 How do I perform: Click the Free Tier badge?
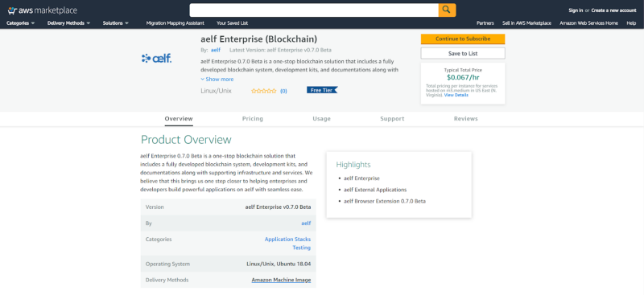322,90
